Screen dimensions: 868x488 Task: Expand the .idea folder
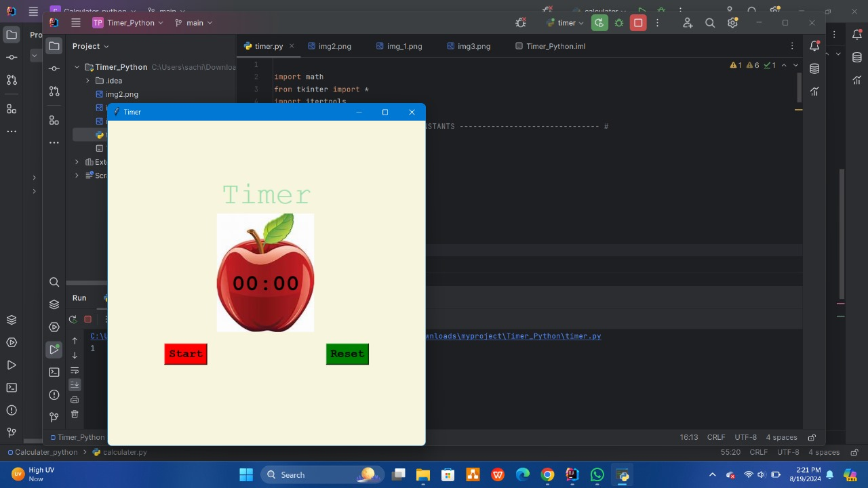[x=88, y=81]
